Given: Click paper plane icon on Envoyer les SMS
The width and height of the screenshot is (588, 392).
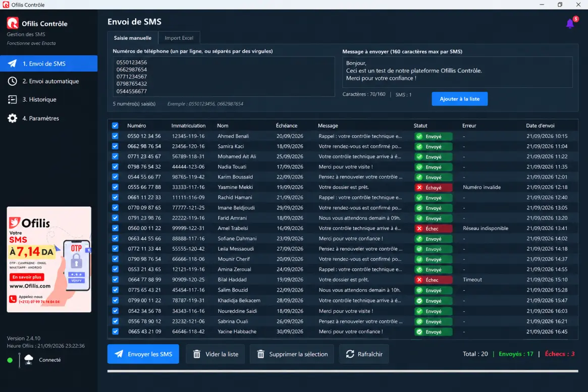Looking at the screenshot, I should (119, 354).
